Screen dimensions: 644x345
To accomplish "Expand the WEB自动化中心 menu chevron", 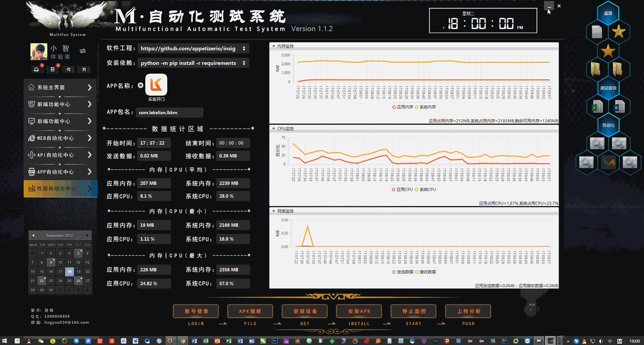I will pyautogui.click(x=90, y=138).
